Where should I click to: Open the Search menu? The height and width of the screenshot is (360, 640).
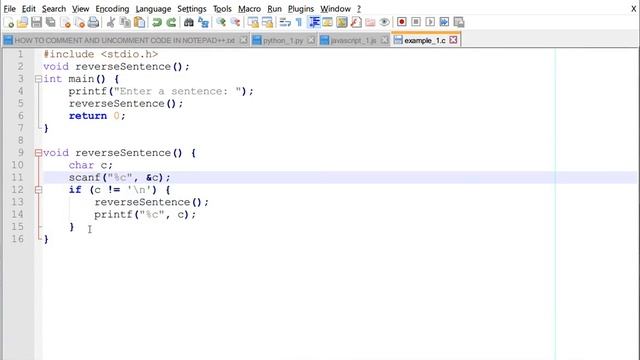coord(53,9)
